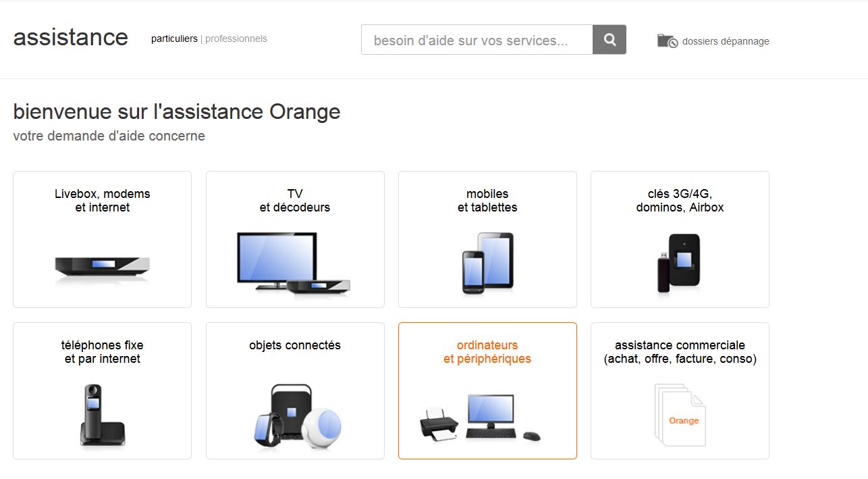Choose TV et décodeurs title
The width and height of the screenshot is (868, 479).
(295, 201)
